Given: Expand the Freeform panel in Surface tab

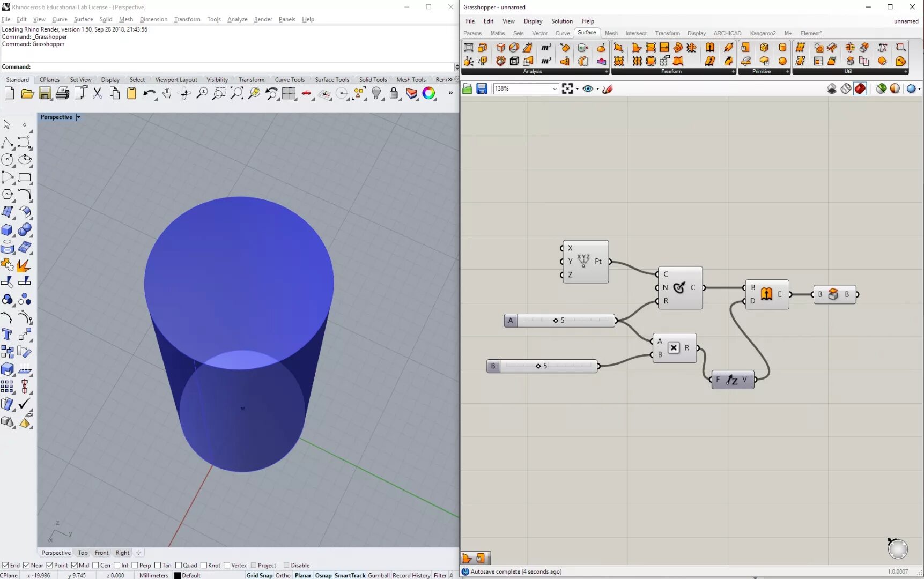Looking at the screenshot, I should [x=733, y=71].
